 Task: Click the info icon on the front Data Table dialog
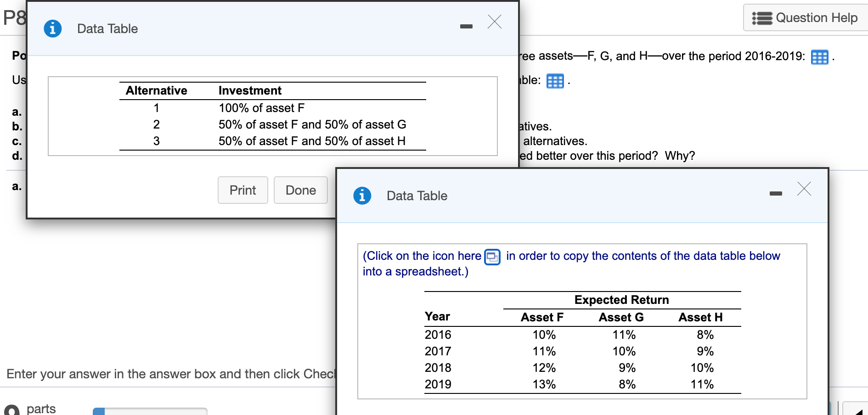(362, 195)
